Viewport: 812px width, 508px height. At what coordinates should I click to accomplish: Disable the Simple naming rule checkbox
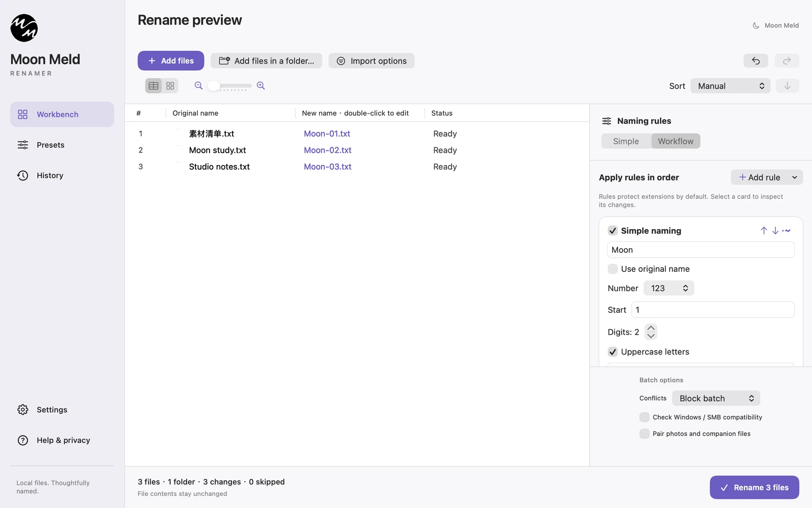[613, 231]
